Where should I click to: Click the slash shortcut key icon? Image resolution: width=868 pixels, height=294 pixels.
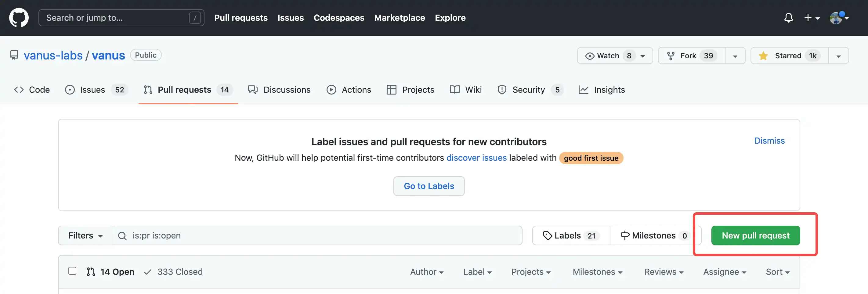pyautogui.click(x=195, y=18)
